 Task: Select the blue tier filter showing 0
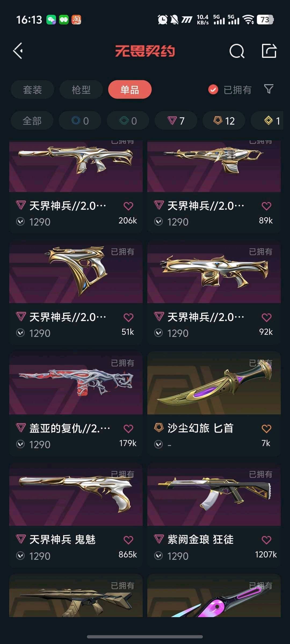click(x=80, y=121)
